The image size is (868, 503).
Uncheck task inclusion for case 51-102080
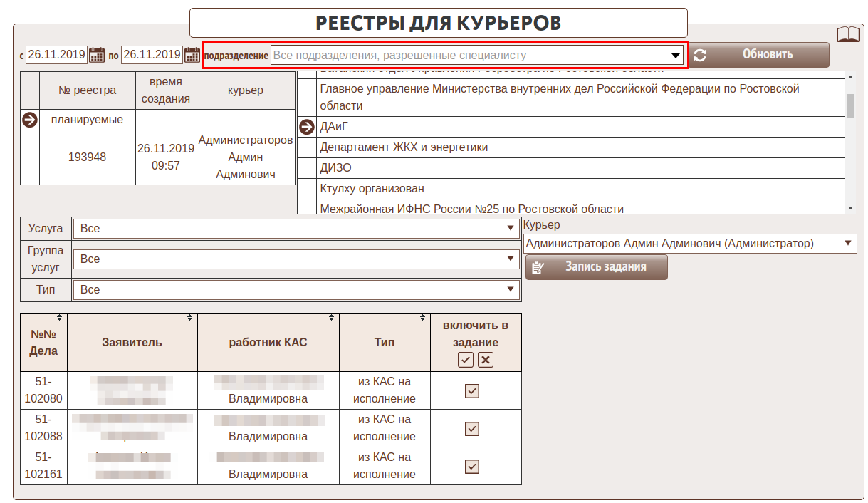[471, 391]
